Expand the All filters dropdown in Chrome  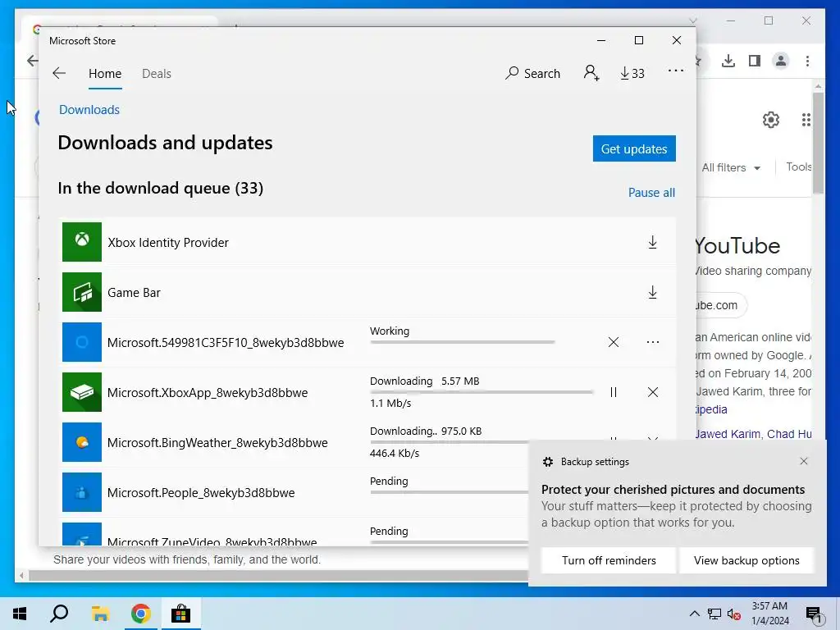(731, 167)
